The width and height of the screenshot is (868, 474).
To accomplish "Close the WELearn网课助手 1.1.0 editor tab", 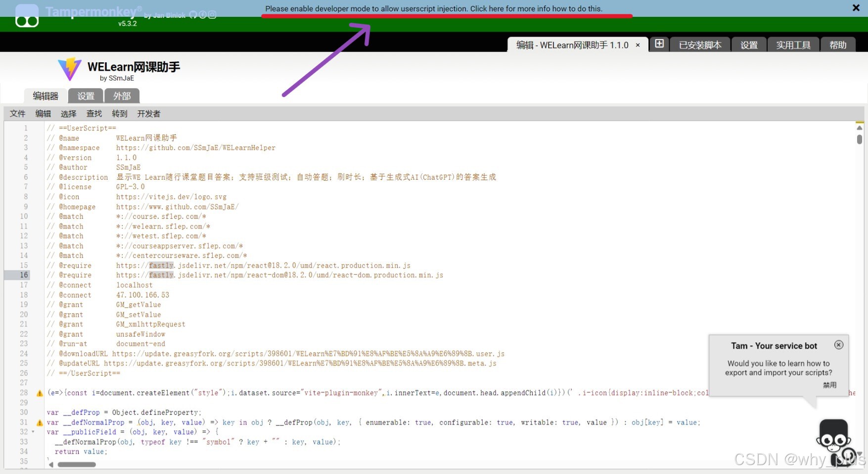I will coord(638,45).
